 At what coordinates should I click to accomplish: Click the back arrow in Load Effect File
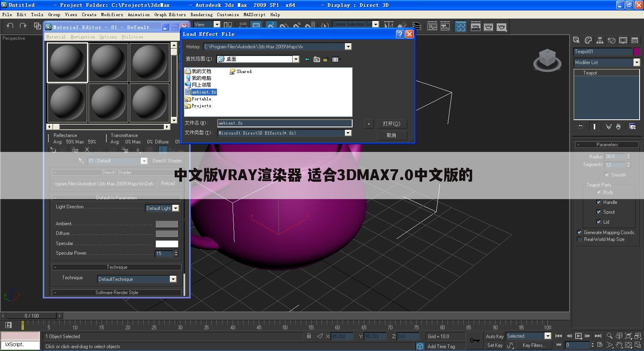point(308,59)
